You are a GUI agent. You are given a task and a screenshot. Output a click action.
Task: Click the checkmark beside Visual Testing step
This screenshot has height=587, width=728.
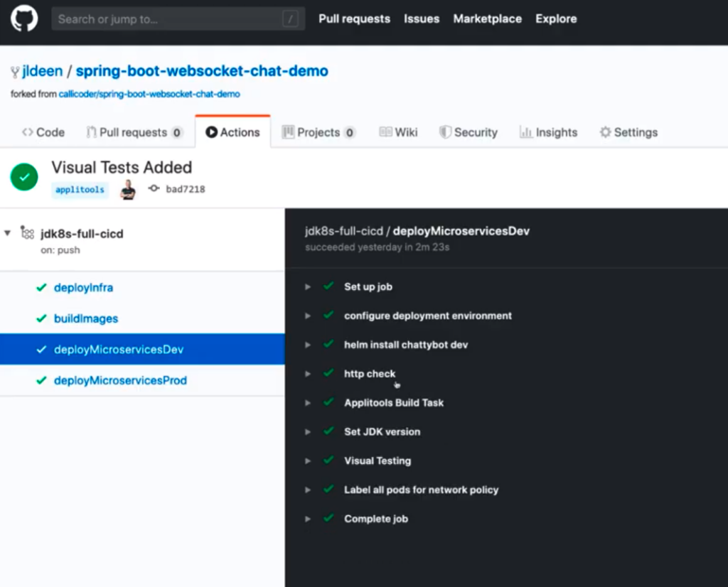[x=328, y=461]
